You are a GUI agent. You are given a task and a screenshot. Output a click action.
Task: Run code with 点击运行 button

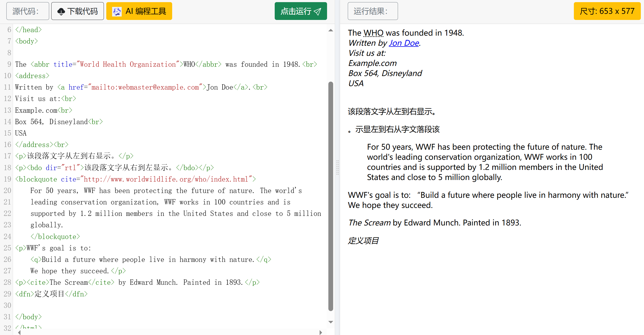[x=301, y=11]
